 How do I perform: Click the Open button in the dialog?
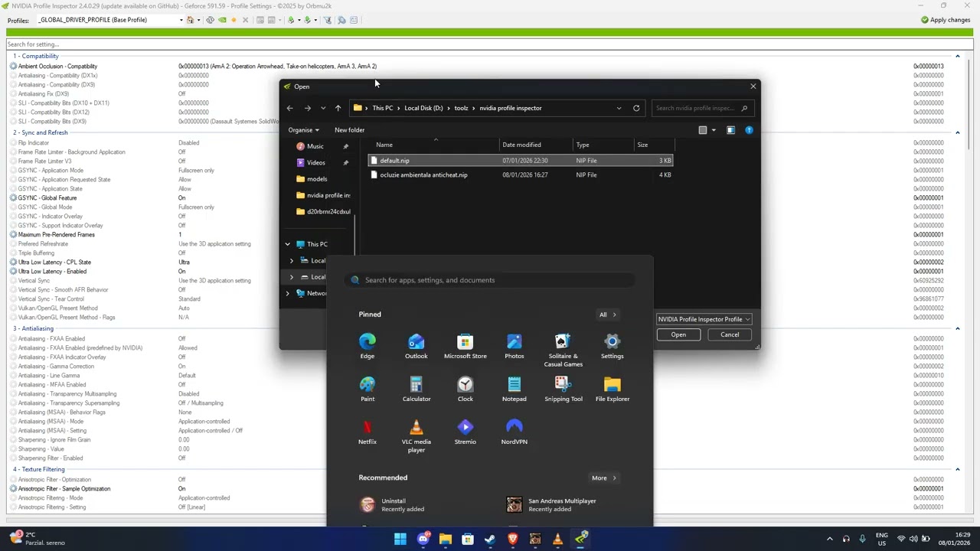[x=678, y=334]
